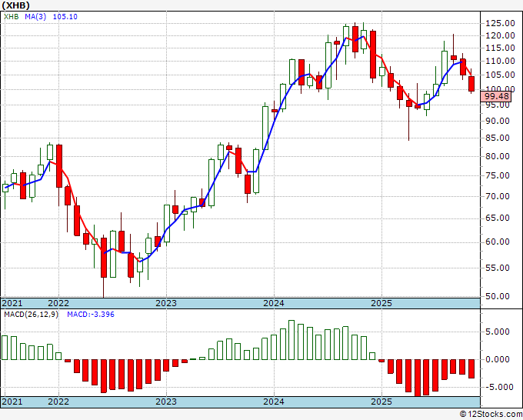Screen dimensions: 523x420
Task: Click the 110.00 price axis label
Action: tap(500, 61)
